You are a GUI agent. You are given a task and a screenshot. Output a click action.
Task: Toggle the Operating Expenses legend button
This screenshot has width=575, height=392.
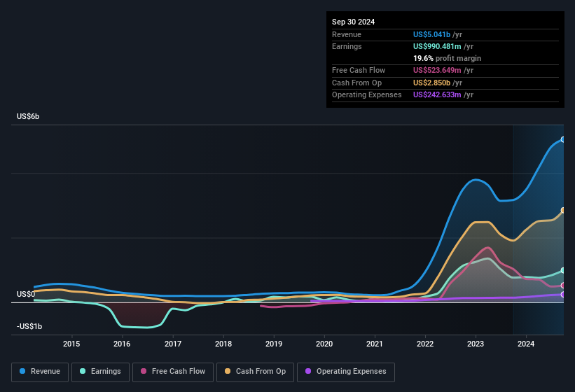(x=346, y=372)
